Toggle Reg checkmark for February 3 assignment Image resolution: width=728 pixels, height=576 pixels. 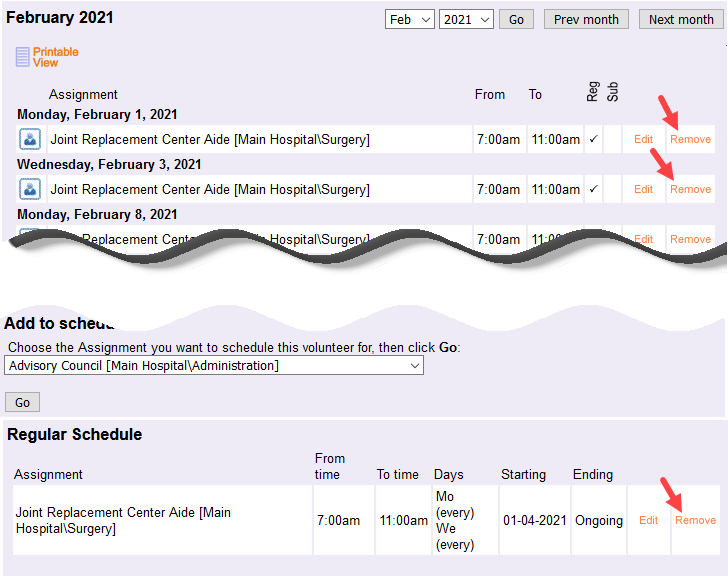click(593, 189)
